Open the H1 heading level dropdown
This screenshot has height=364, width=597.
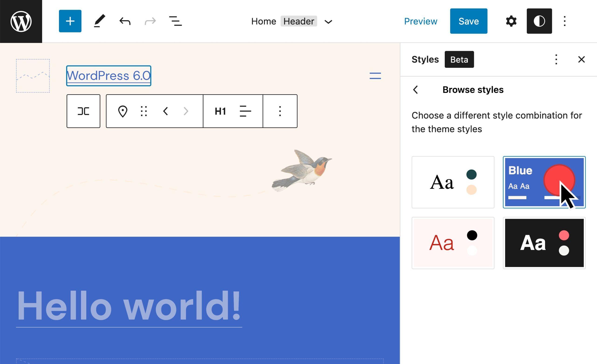coord(220,111)
